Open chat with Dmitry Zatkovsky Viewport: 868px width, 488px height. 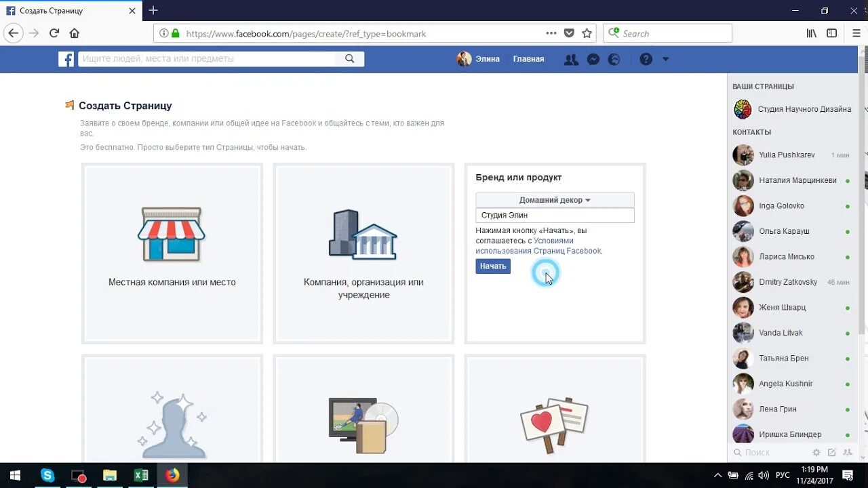792,282
